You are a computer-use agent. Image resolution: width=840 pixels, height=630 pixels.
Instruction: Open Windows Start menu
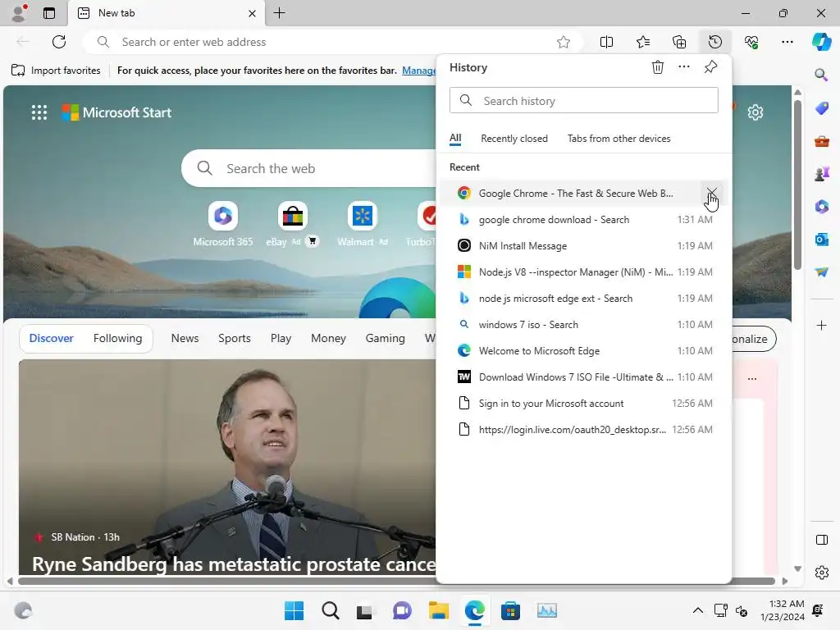(294, 610)
